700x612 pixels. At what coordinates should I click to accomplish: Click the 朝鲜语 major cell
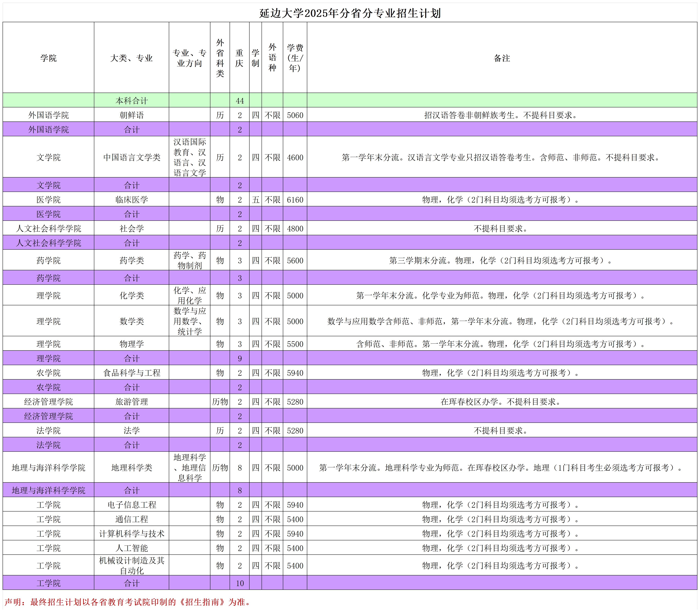pyautogui.click(x=131, y=115)
